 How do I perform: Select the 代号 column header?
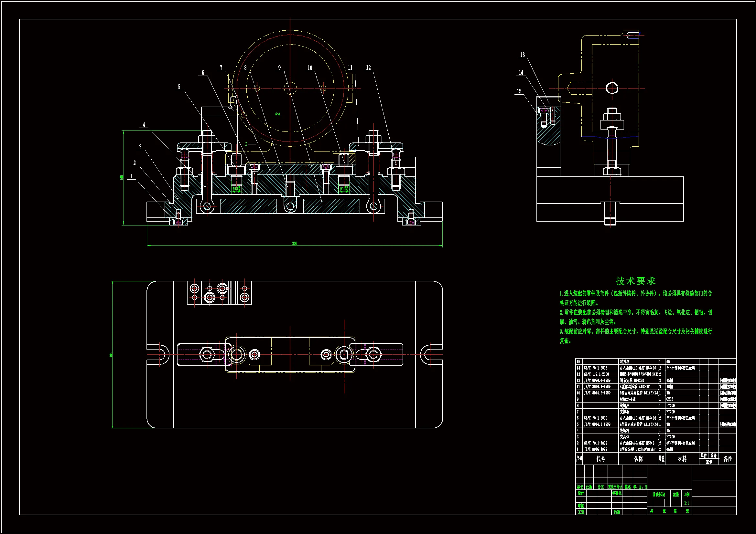point(600,459)
